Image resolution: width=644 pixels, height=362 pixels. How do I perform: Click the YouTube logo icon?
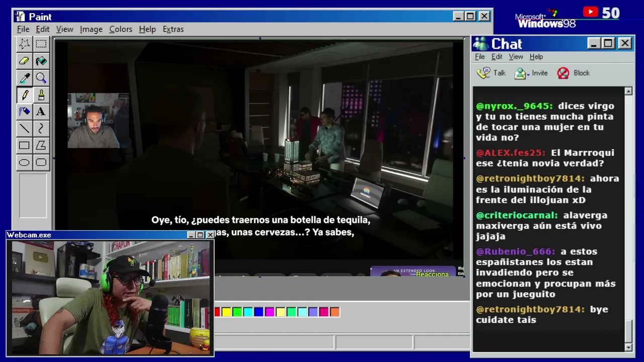(x=591, y=12)
